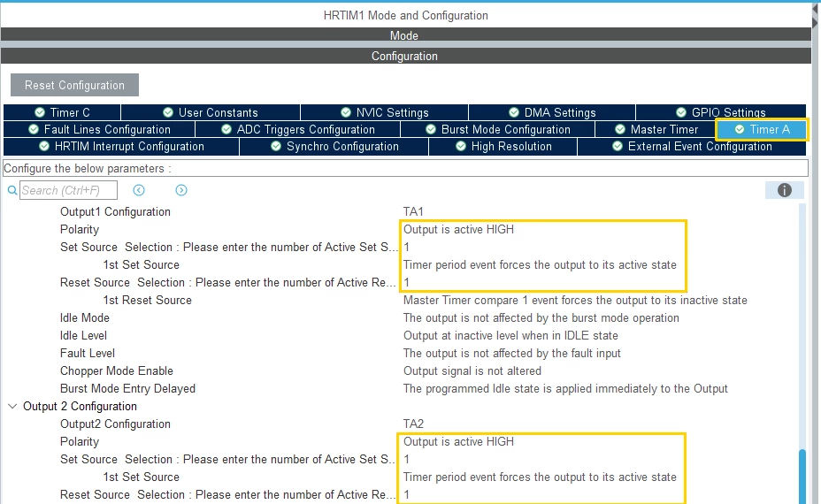The image size is (821, 504).
Task: Open HRTIM Interrupt Configuration tab
Action: [x=121, y=147]
